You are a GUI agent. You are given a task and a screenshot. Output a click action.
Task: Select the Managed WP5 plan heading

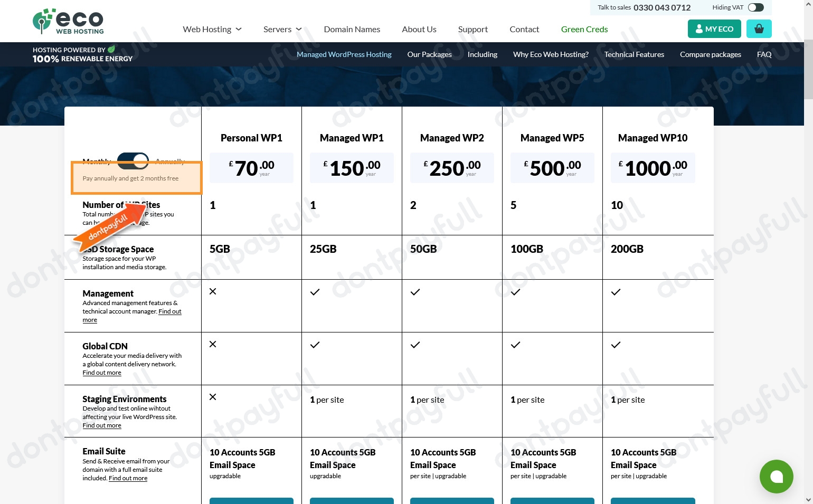(552, 138)
